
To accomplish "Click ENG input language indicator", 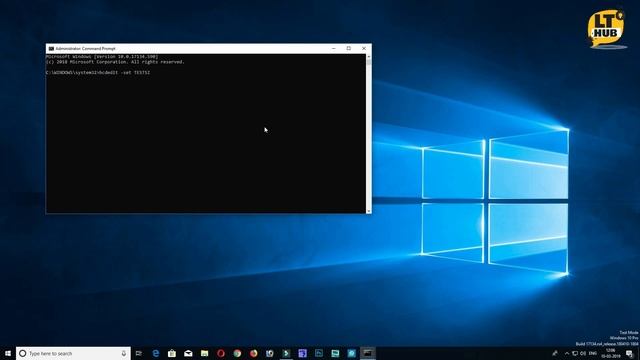I will (x=593, y=353).
